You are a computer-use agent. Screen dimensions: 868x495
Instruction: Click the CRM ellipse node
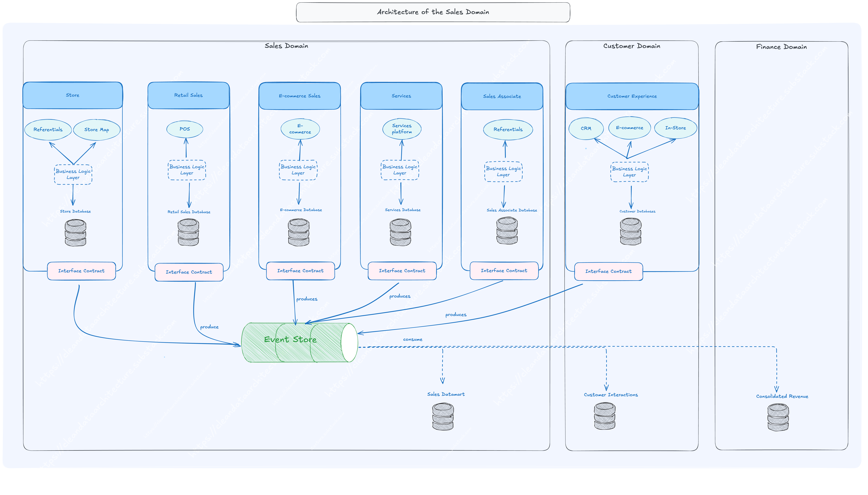tap(586, 128)
